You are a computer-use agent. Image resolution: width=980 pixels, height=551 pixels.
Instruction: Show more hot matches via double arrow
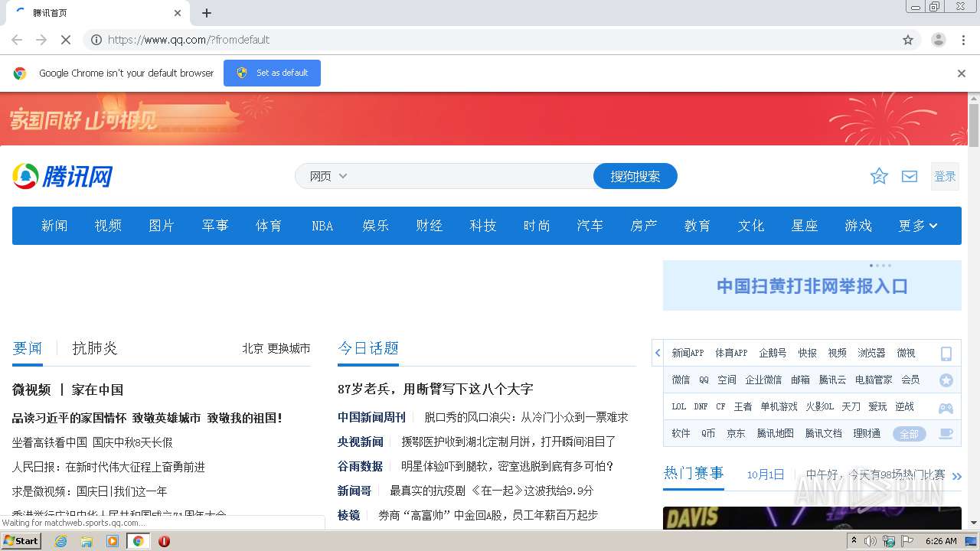pos(956,476)
